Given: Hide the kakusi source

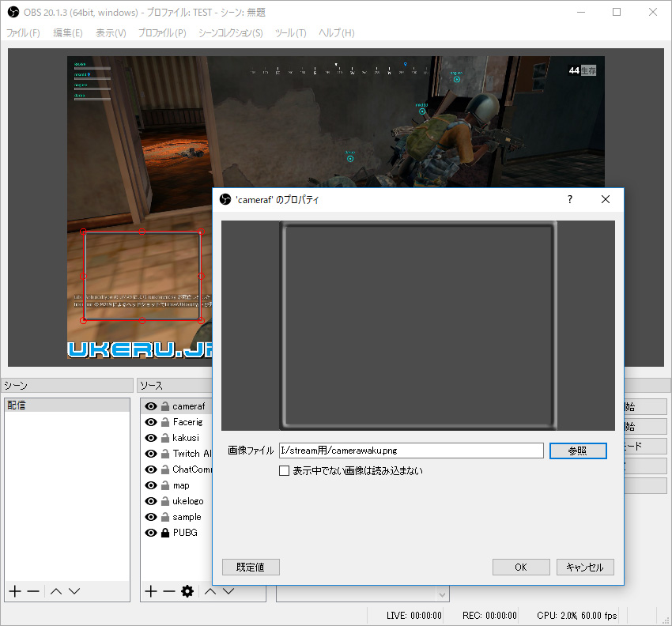Looking at the screenshot, I should click(x=150, y=438).
